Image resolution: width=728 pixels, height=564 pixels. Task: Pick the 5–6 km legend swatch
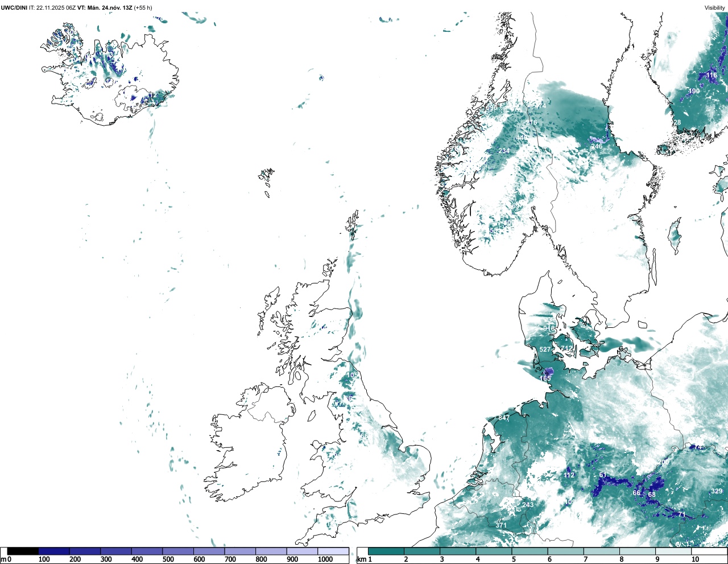click(530, 551)
